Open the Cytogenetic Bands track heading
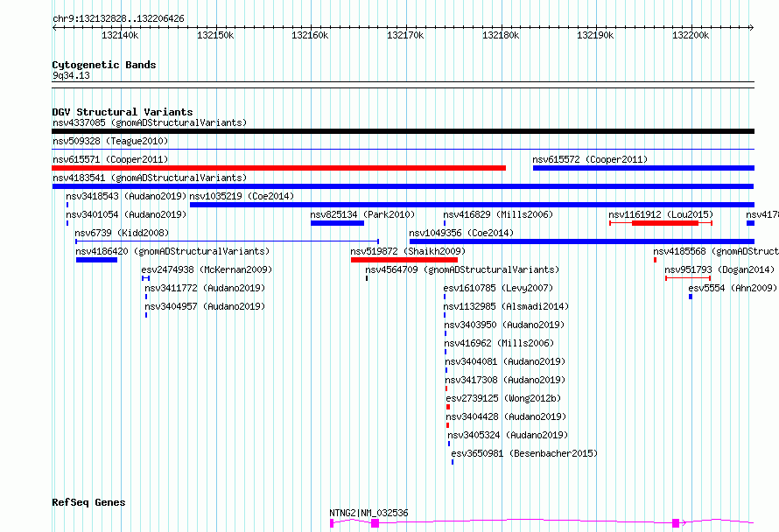779x532 pixels. click(103, 65)
